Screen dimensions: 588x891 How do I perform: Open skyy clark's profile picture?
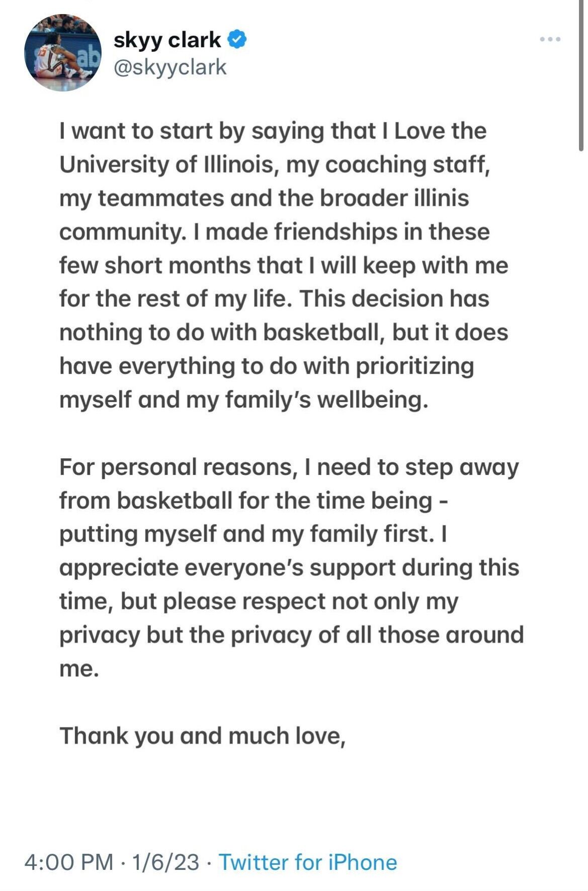pos(63,53)
